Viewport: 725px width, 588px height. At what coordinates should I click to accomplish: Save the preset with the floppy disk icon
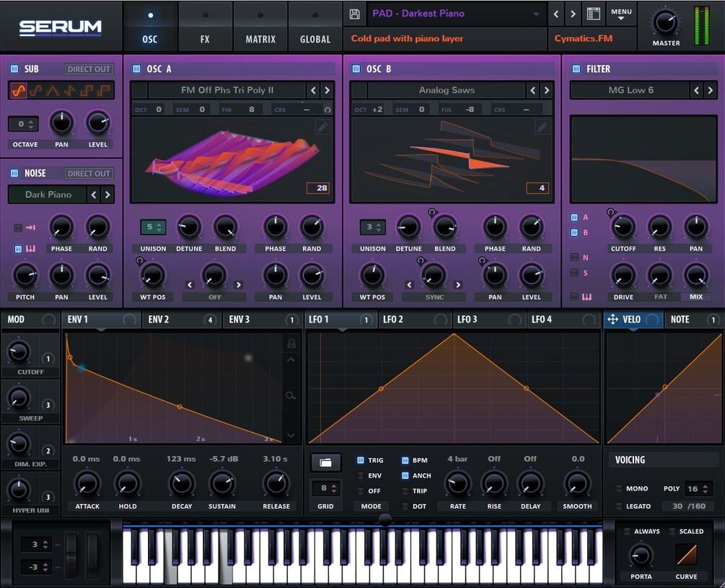point(355,14)
